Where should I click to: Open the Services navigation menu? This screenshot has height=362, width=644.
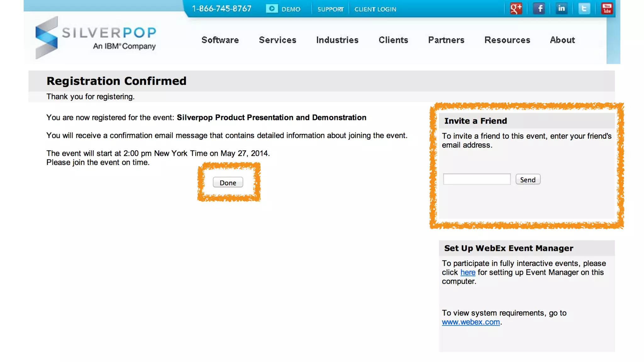278,40
